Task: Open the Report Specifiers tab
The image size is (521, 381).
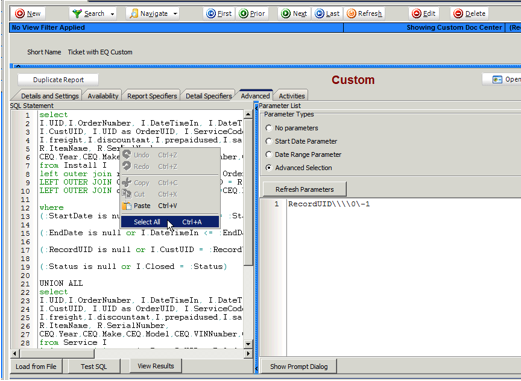Action: 152,96
